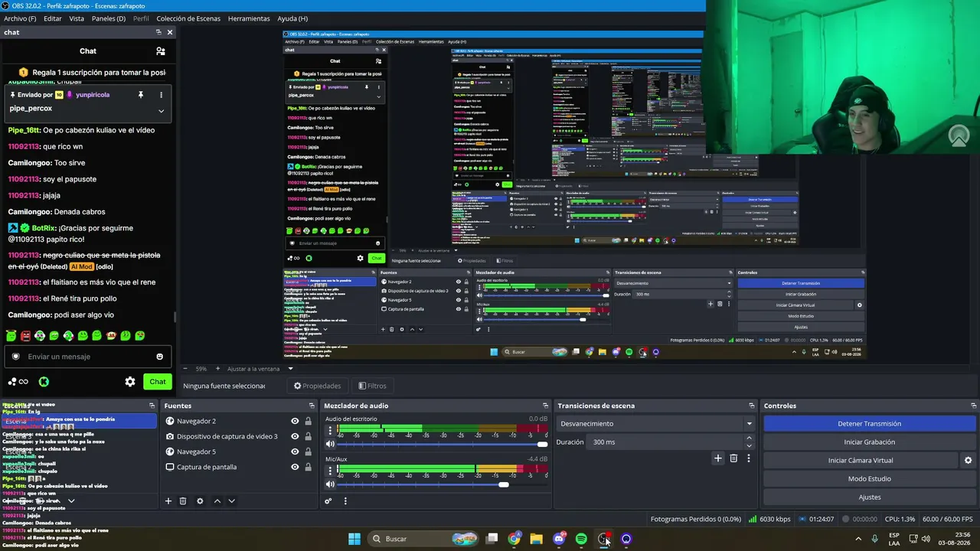Toggle lock on Dispositivo de captura de video 3

308,436
